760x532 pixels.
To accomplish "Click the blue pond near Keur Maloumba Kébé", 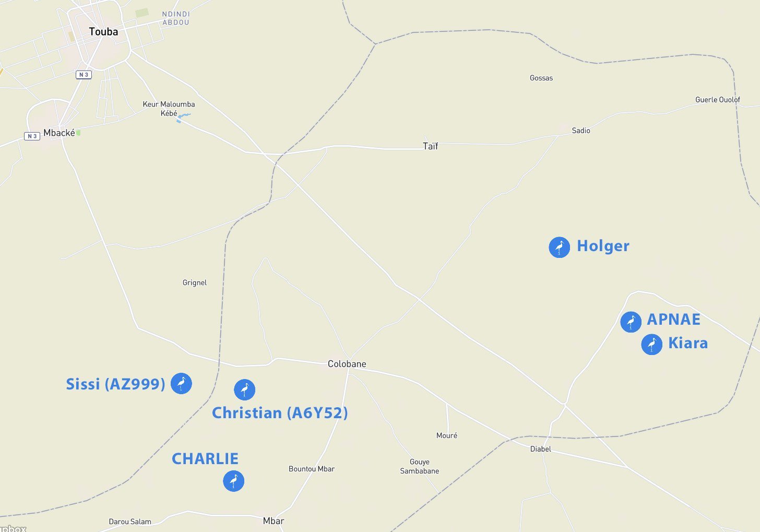I will click(x=182, y=117).
